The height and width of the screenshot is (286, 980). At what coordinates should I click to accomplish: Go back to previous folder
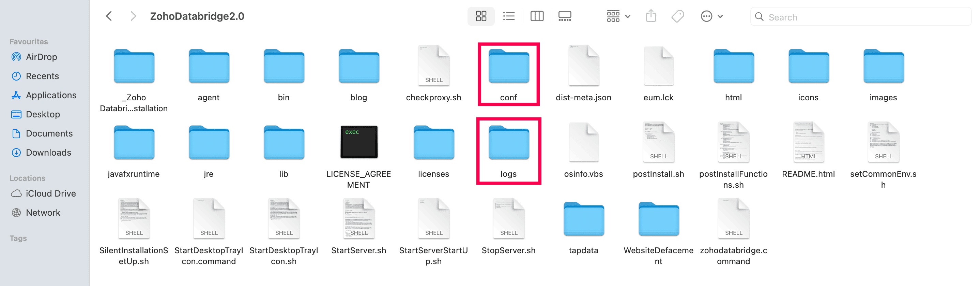(109, 16)
